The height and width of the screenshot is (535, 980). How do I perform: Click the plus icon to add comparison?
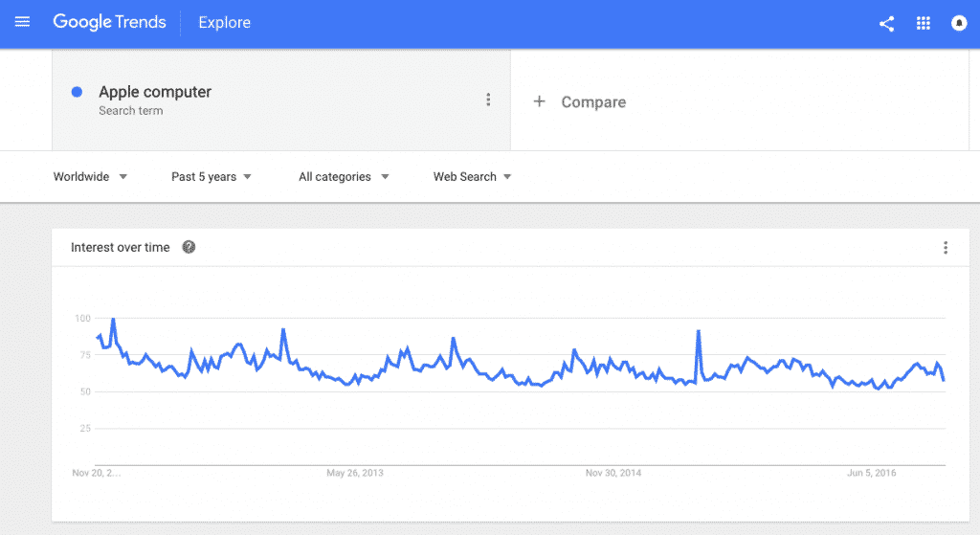pyautogui.click(x=540, y=101)
